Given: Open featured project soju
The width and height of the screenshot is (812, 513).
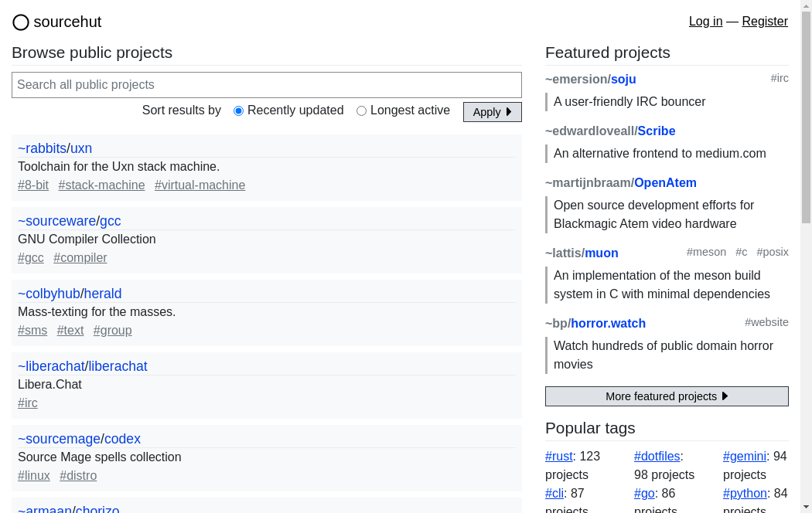Looking at the screenshot, I should [623, 80].
